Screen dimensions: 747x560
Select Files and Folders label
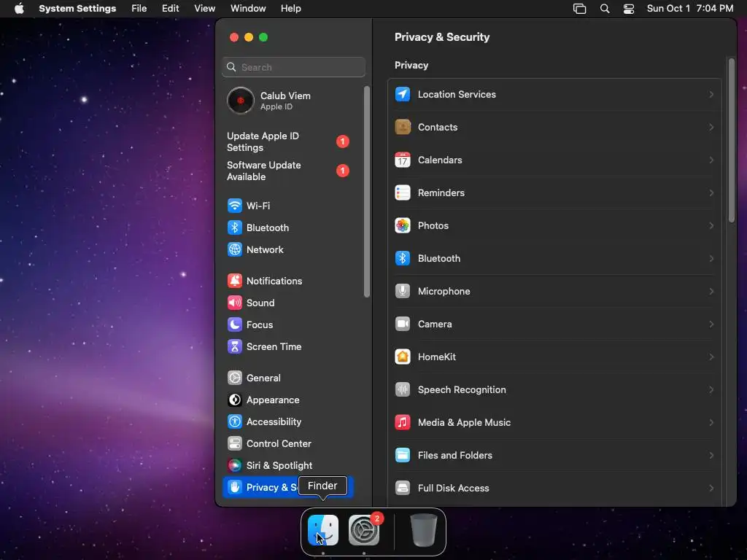455,455
